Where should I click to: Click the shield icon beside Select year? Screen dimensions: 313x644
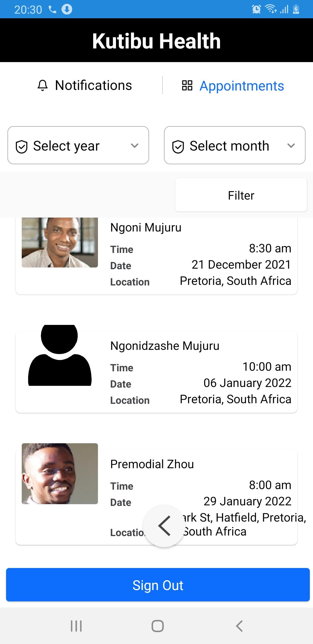pyautogui.click(x=21, y=146)
